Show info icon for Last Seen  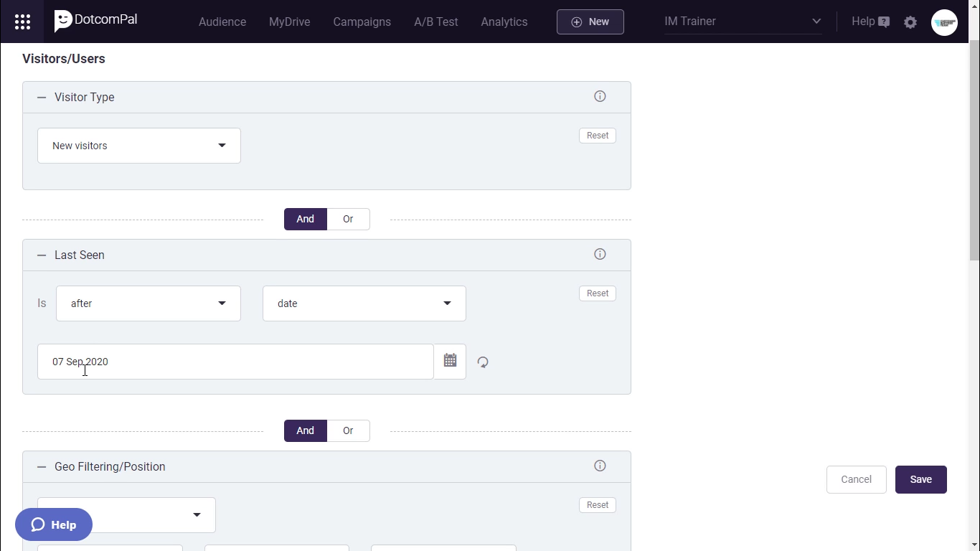click(x=600, y=255)
